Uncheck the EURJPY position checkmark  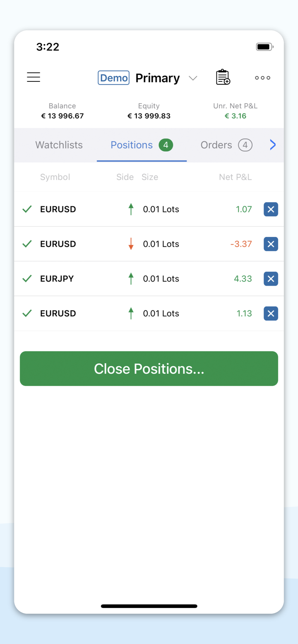tap(27, 279)
